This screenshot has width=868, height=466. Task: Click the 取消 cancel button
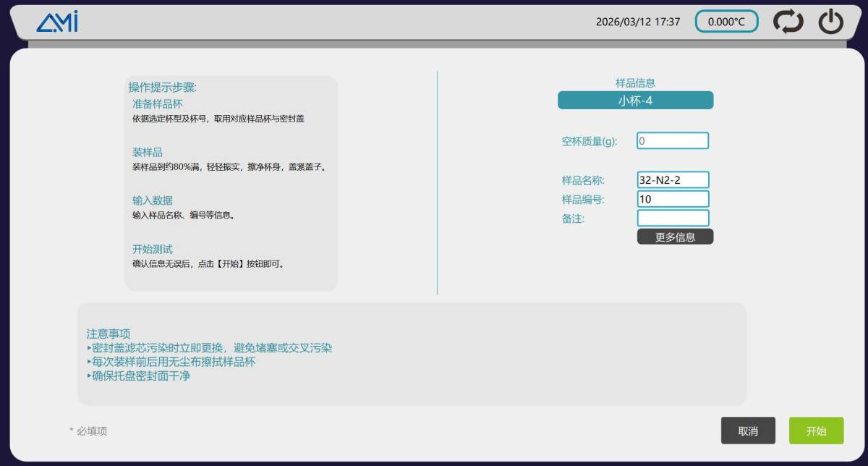pos(748,431)
